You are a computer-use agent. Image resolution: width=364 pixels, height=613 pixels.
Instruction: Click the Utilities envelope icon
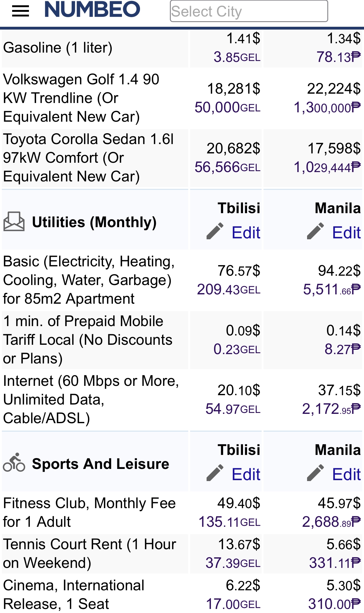coord(14,222)
